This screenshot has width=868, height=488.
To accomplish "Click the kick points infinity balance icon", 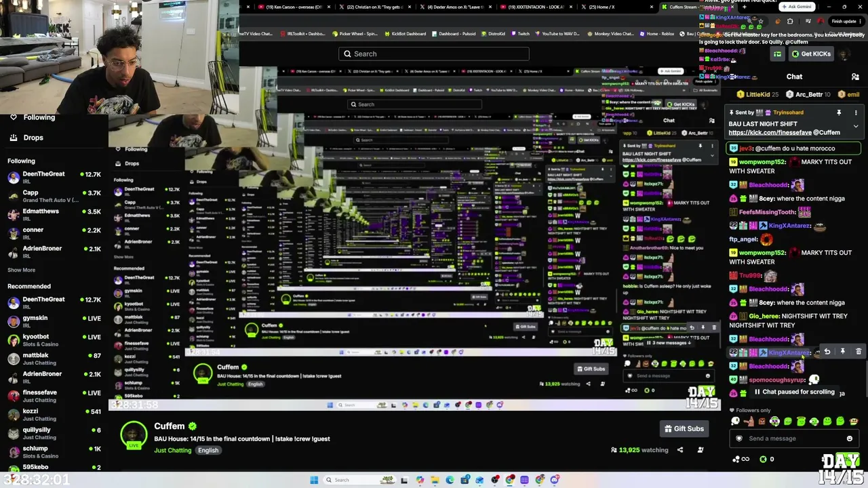I will 741,459.
